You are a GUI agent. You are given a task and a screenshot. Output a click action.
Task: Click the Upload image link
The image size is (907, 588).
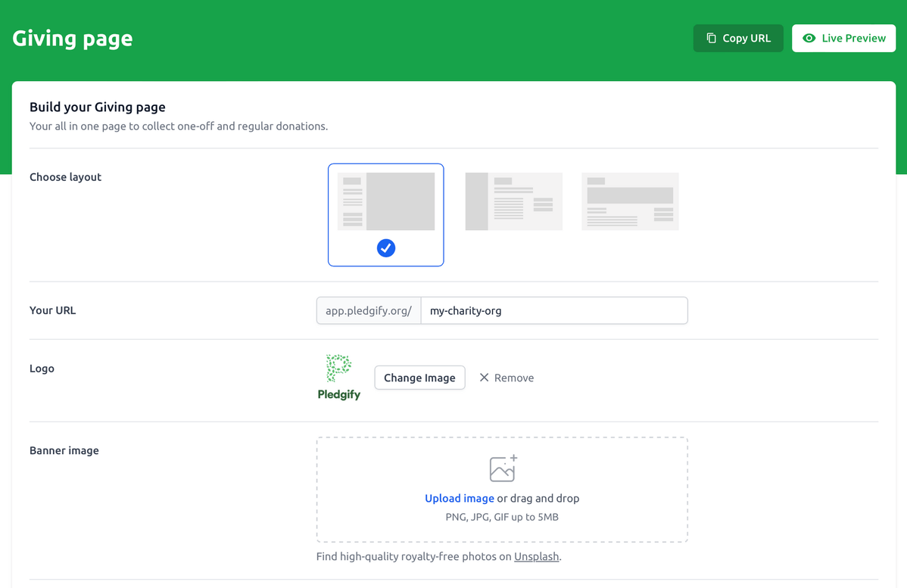[459, 498]
